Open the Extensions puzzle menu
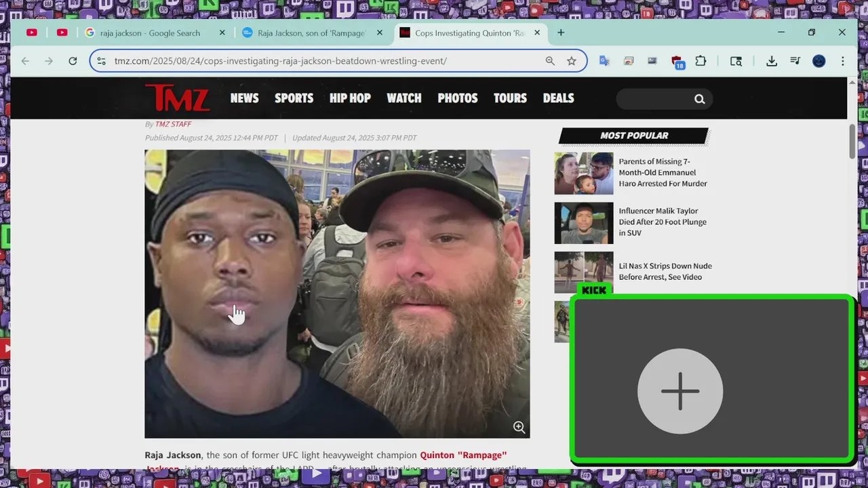 coord(701,61)
